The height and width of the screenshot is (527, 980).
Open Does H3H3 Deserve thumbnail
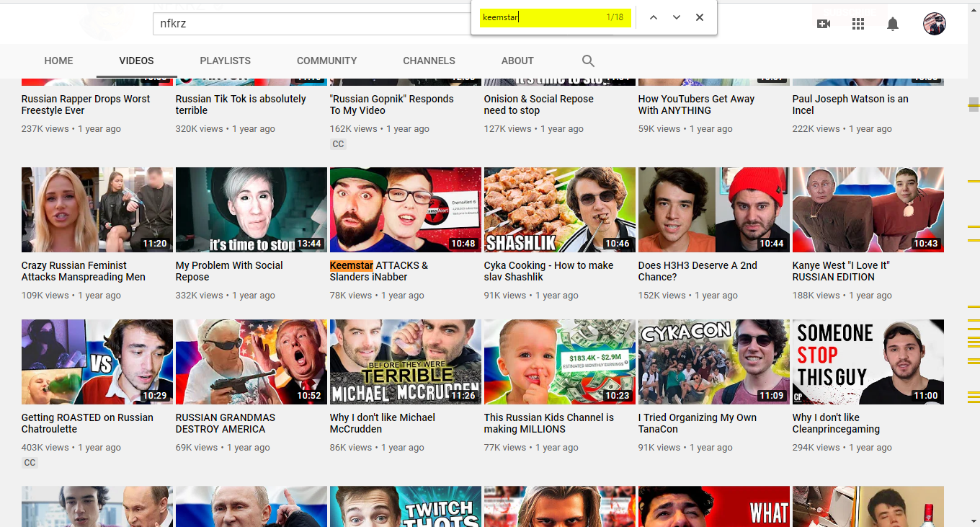pos(714,210)
